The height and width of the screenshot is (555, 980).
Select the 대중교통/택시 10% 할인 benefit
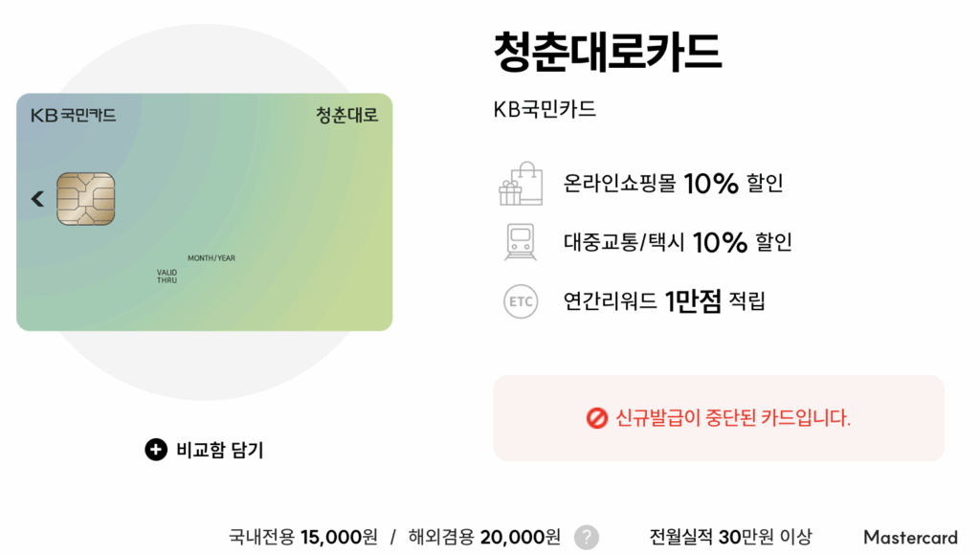tap(678, 242)
